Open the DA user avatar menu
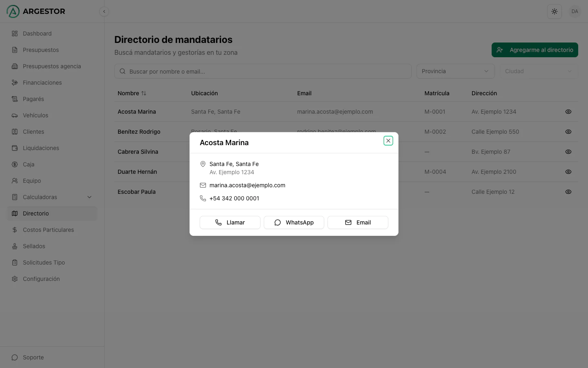 [x=575, y=11]
